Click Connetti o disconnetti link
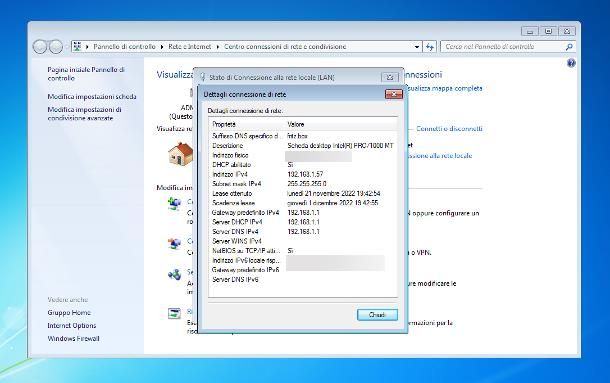610x383 pixels. pyautogui.click(x=449, y=128)
